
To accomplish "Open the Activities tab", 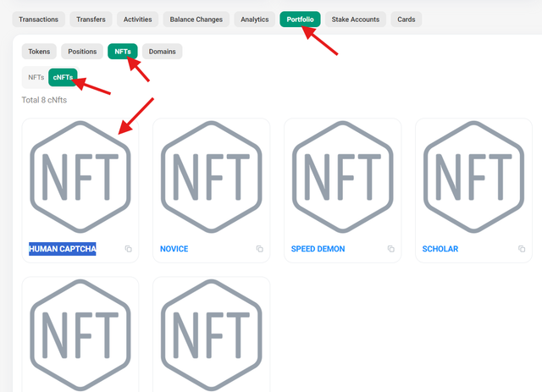I will pyautogui.click(x=137, y=19).
